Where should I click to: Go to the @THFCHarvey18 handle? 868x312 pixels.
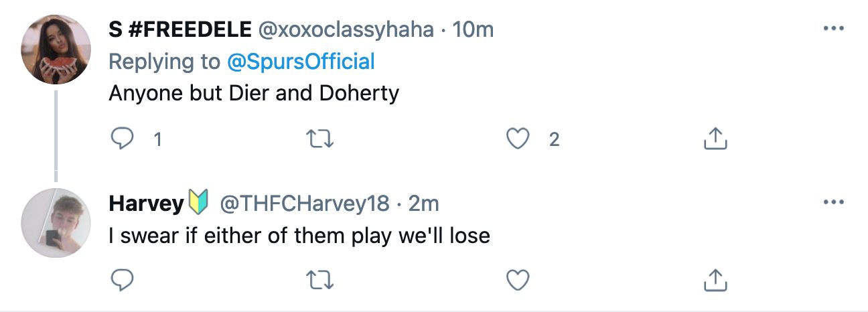[305, 203]
